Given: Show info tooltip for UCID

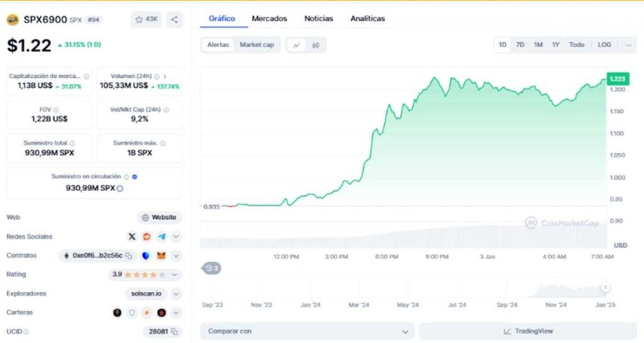Looking at the screenshot, I should click(26, 332).
